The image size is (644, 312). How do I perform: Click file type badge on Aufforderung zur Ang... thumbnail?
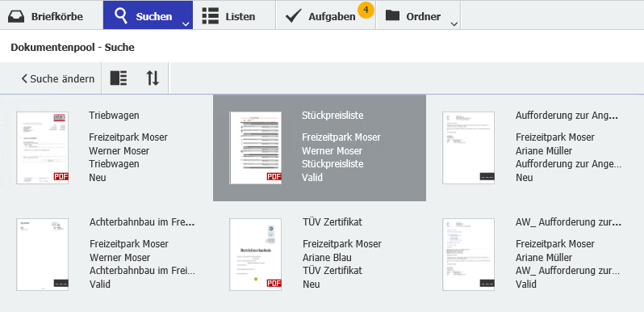pyautogui.click(x=487, y=176)
